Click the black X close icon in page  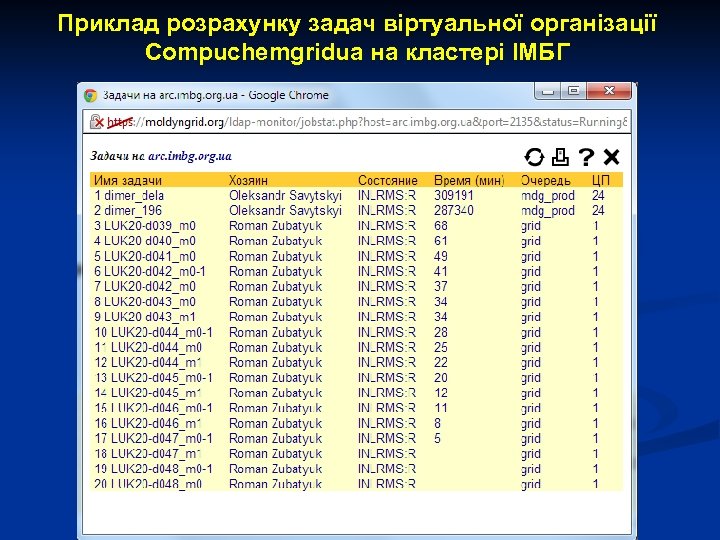[x=611, y=157]
